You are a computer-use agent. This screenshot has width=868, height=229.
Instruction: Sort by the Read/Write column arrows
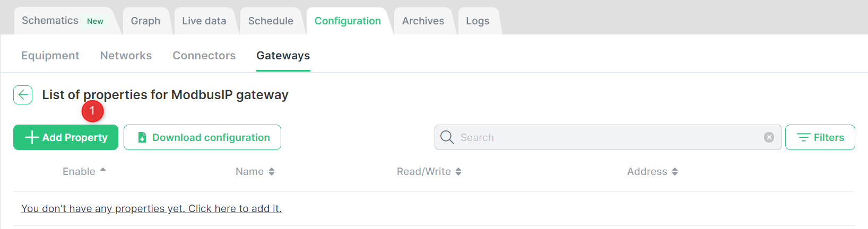point(458,172)
